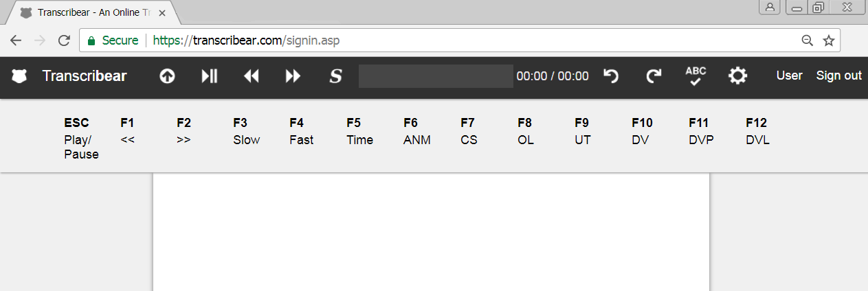Click the F12 DVL shortcut
Screen dimensions: 868x291
(x=757, y=131)
